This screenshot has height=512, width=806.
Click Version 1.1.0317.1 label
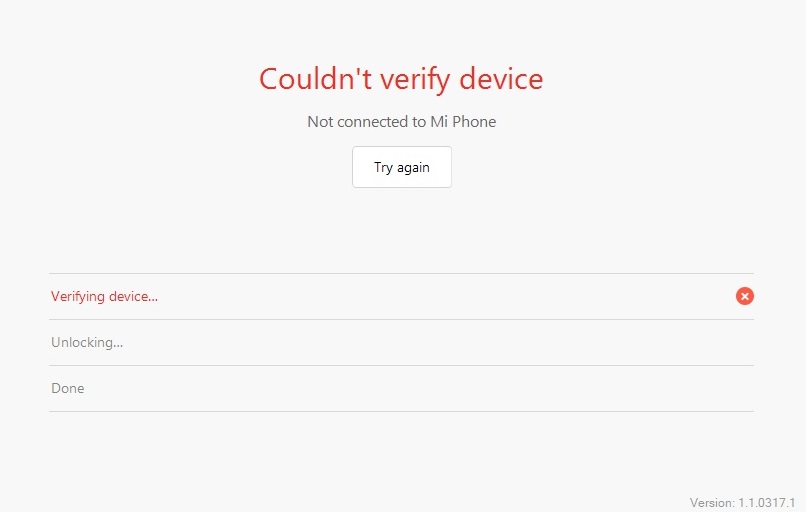point(741,502)
